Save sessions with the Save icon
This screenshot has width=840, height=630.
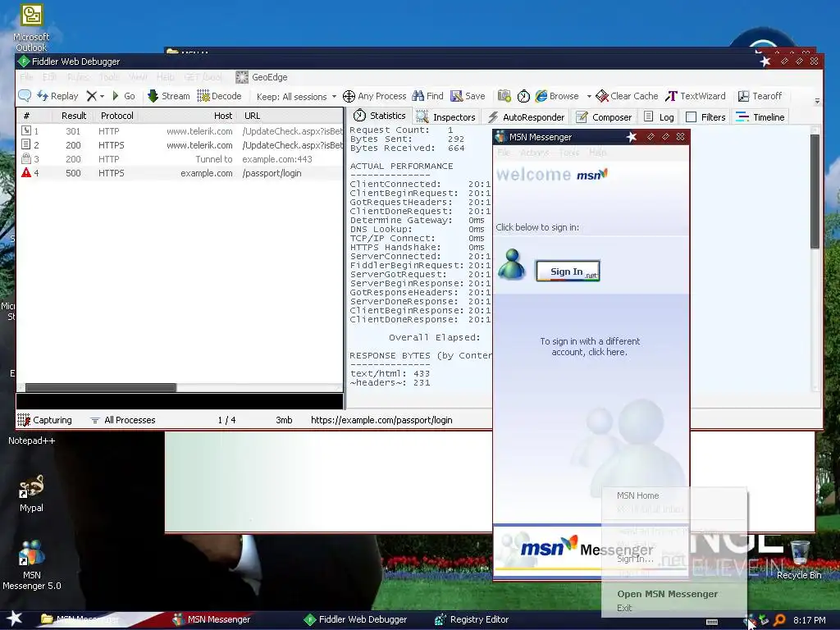(456, 96)
